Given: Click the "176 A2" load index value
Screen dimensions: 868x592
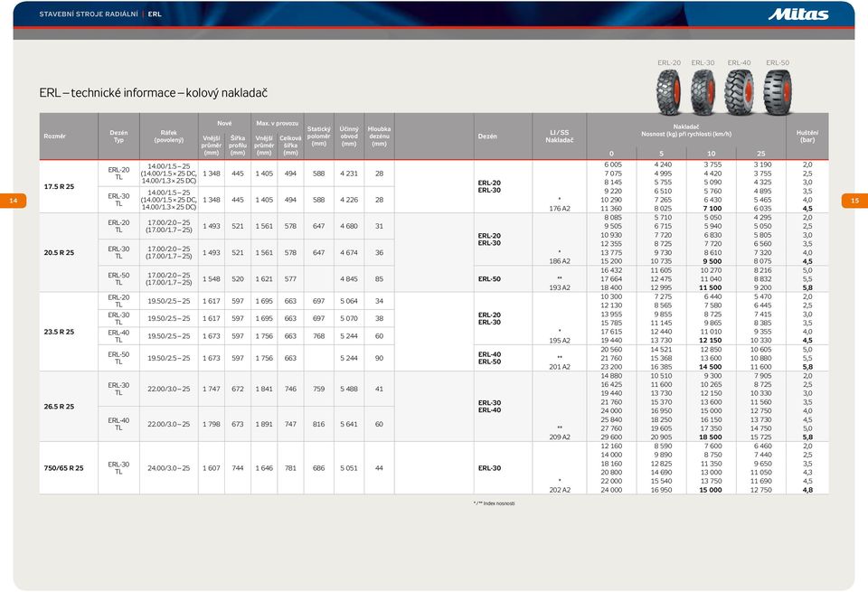Looking at the screenshot, I should pyautogui.click(x=559, y=209).
